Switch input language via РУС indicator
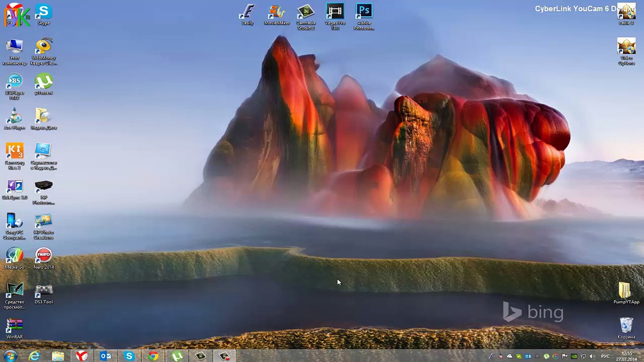This screenshot has width=644, height=362. point(605,356)
